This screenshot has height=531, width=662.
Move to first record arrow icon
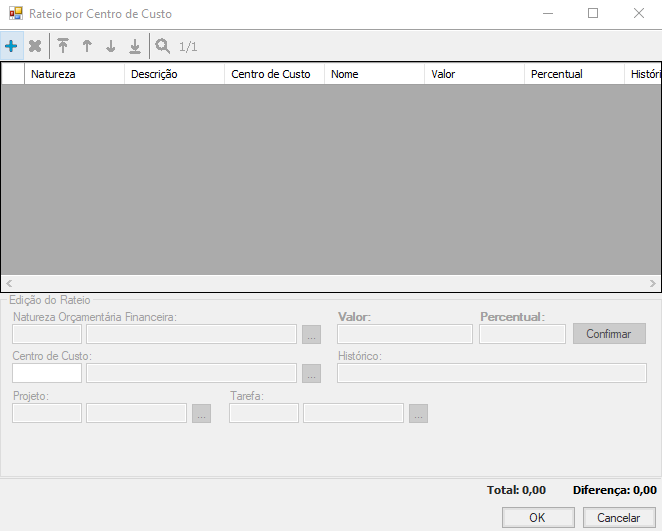coord(63,46)
